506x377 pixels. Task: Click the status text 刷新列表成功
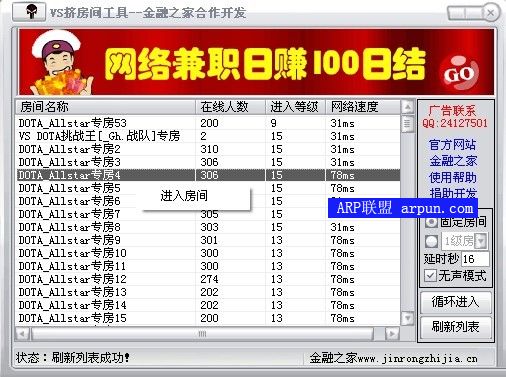point(90,358)
